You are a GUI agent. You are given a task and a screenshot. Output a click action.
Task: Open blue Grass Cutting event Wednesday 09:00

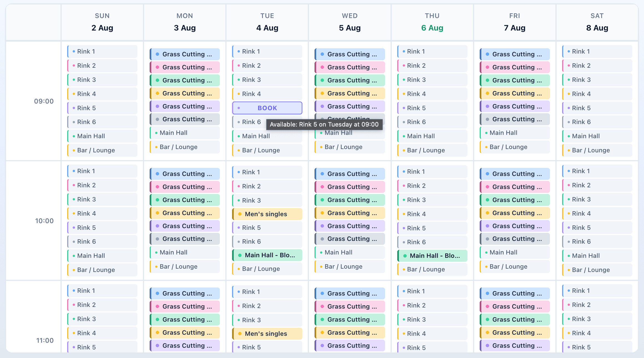point(349,54)
